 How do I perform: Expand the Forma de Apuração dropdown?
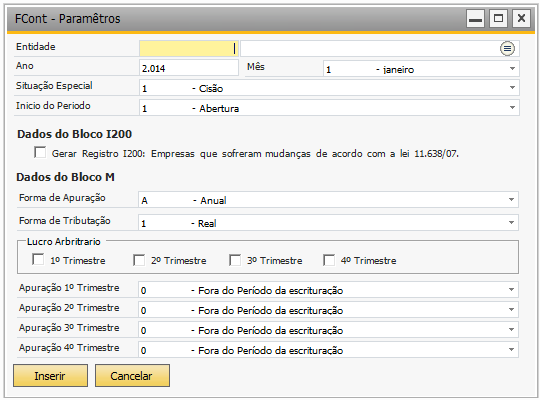(x=328, y=199)
